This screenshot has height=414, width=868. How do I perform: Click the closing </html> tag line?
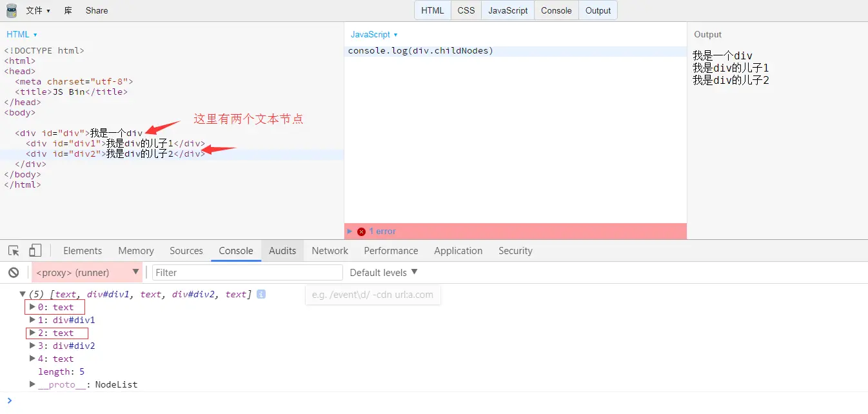pyautogui.click(x=23, y=184)
